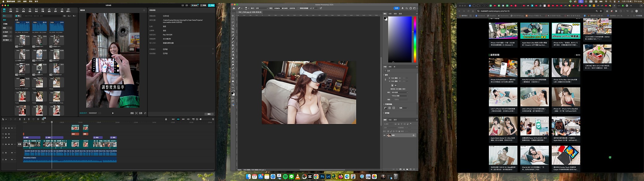Enter fullscreen preview in JianYing player

click(145, 113)
